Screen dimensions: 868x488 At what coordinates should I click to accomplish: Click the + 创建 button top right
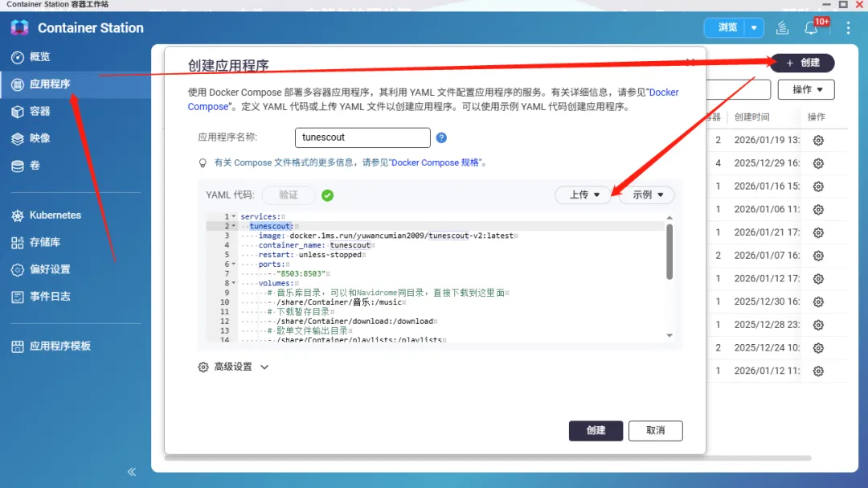click(x=803, y=63)
